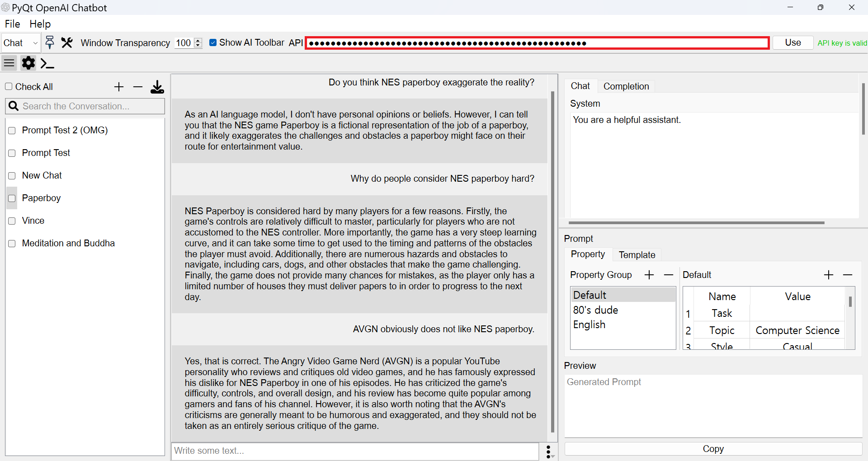The width and height of the screenshot is (868, 461).
Task: Switch to the Template tab
Action: click(637, 255)
